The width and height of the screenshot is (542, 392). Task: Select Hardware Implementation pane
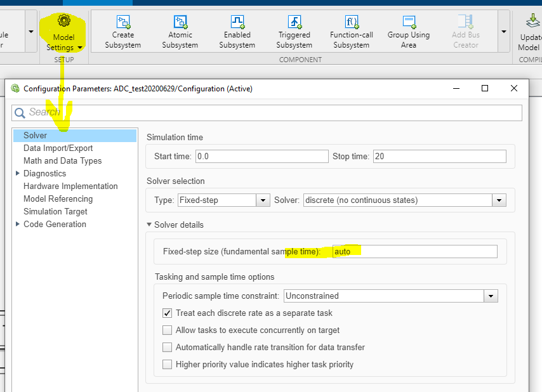(70, 186)
